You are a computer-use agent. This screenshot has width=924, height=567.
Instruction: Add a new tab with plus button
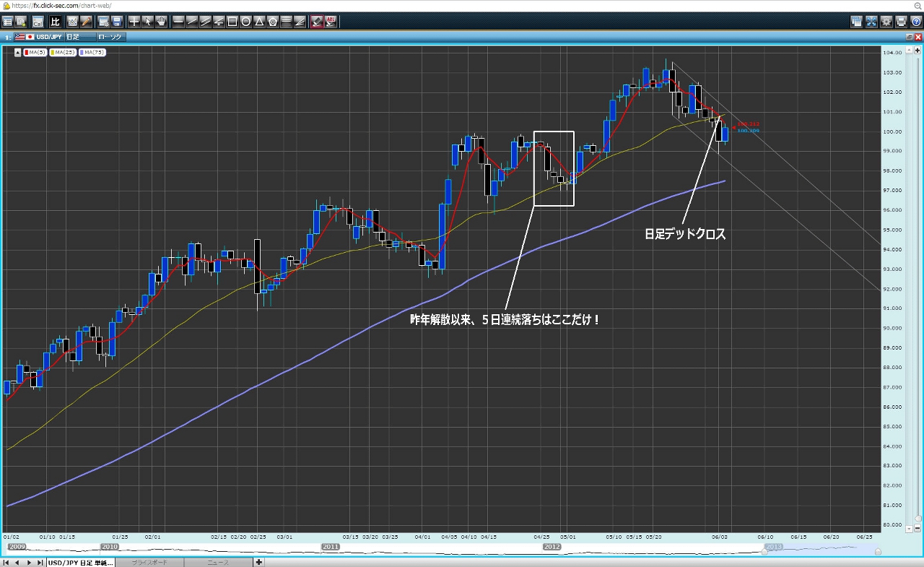(x=258, y=562)
